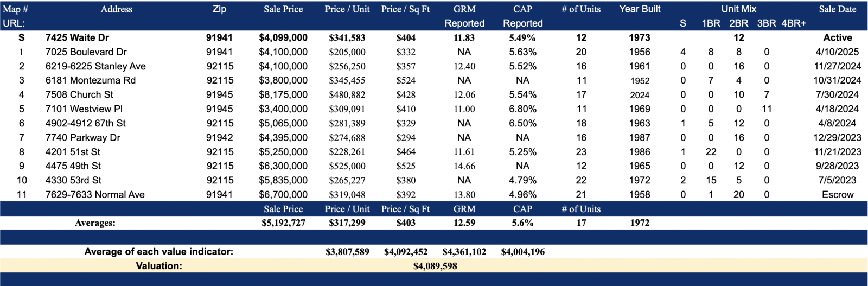Click the 6181 Montezuma Rd address
Screen dimensions: 868x286
point(90,80)
